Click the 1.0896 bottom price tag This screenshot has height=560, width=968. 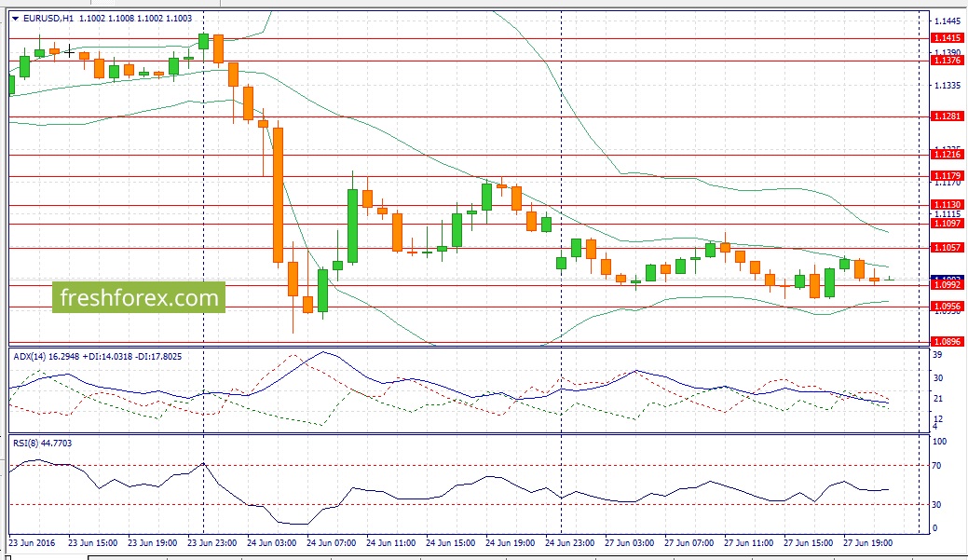click(x=947, y=342)
